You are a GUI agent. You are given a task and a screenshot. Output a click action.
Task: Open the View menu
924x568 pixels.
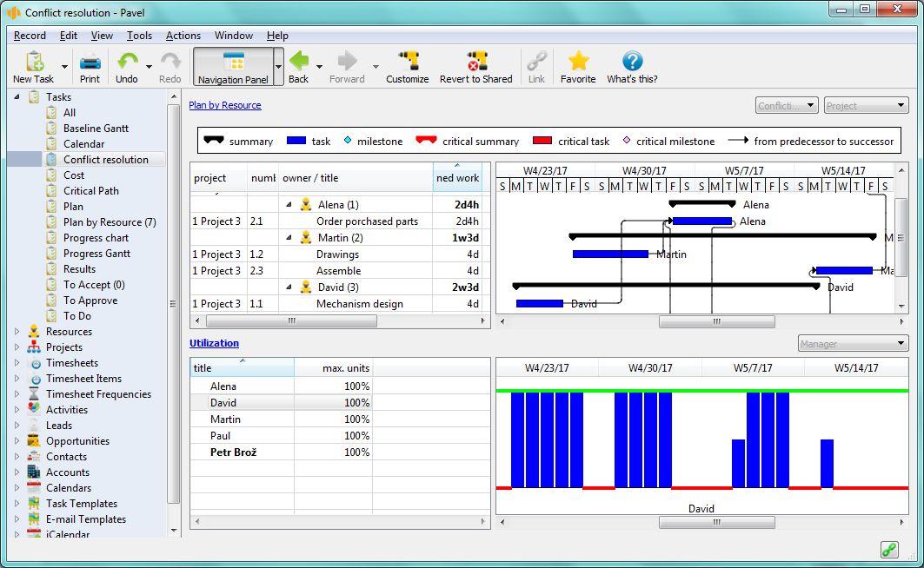pos(102,36)
